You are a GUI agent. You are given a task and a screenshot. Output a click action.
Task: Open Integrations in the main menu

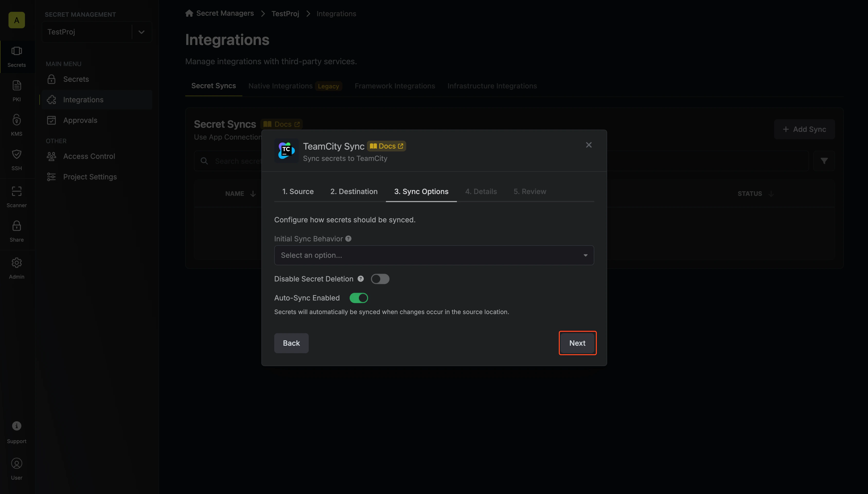(97, 100)
